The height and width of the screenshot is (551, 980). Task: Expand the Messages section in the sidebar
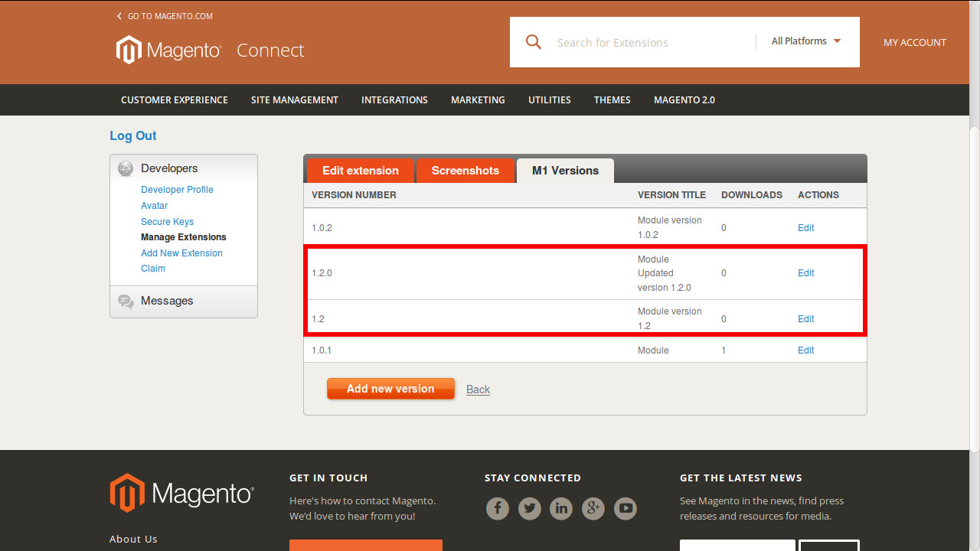[166, 301]
